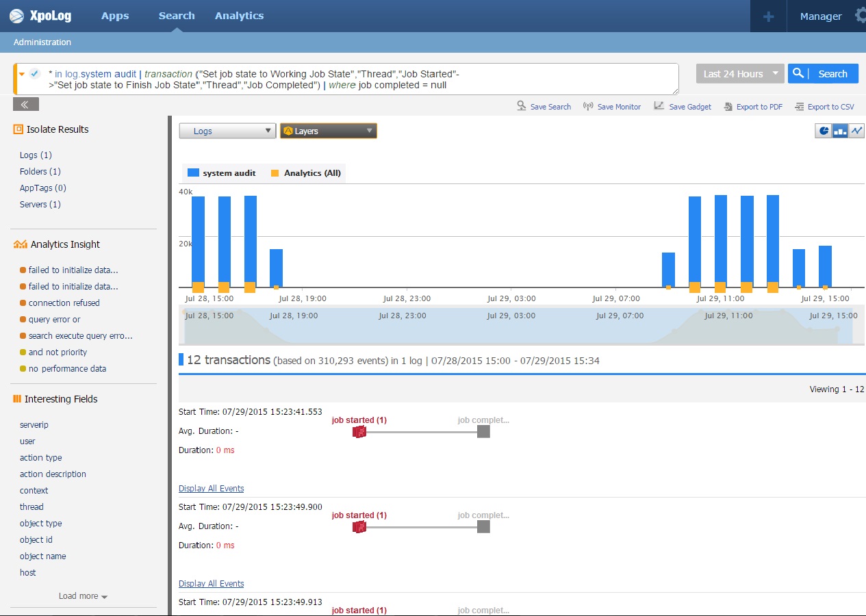This screenshot has width=866, height=616.
Task: Expand the Last 24 Hours time range
Action: pyautogui.click(x=739, y=74)
